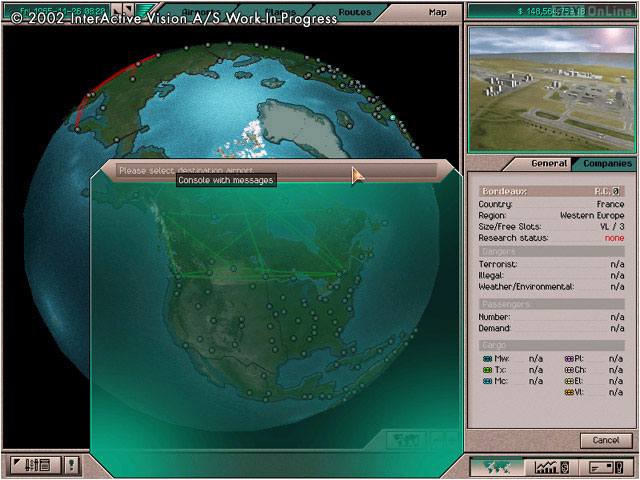Screen dimensions: 640x480
Task: Click the first game speed arrow button
Action: click(116, 9)
